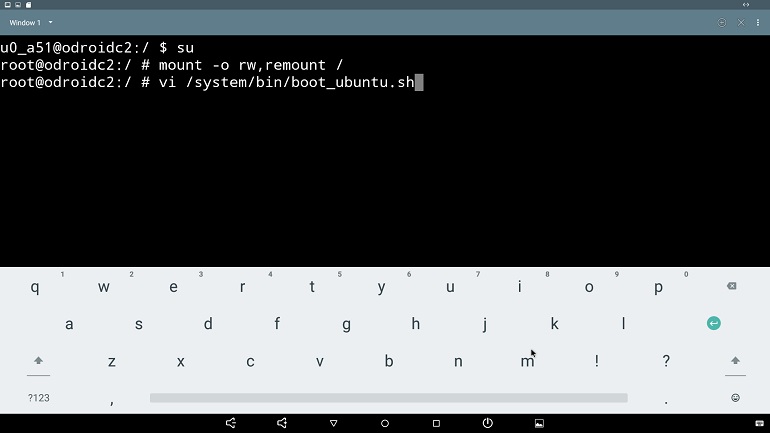The image size is (770, 433).
Task: Tap the u key
Action: point(450,287)
